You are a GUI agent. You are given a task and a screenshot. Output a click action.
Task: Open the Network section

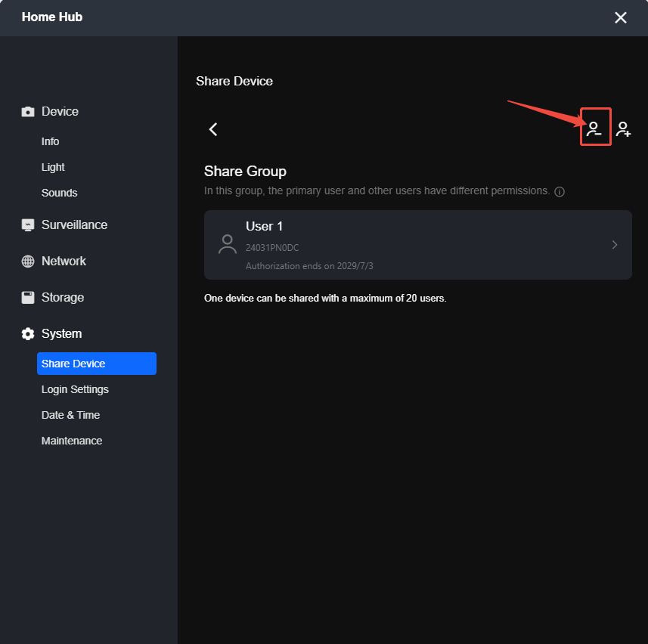(64, 261)
